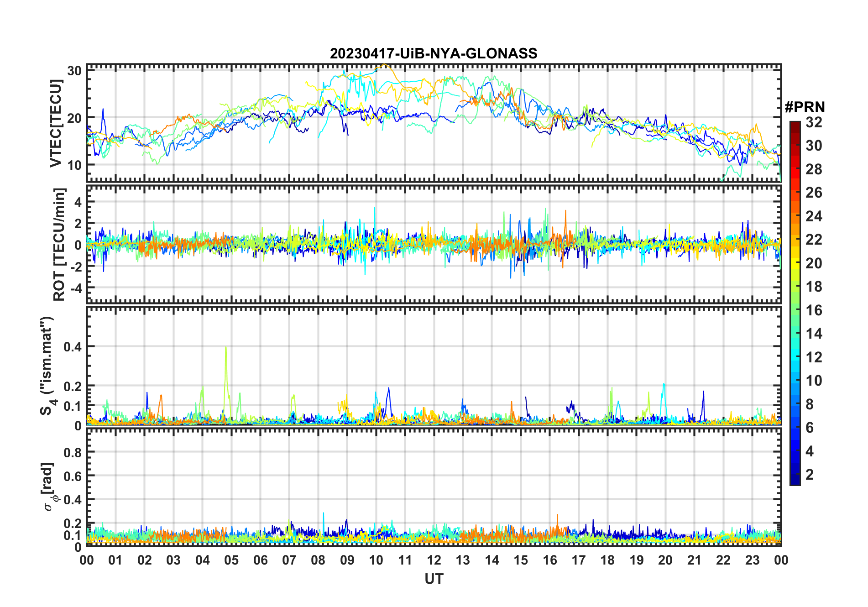868x607 pixels.
Task: Click ROT axis tick label "-4"
Action: point(76,288)
